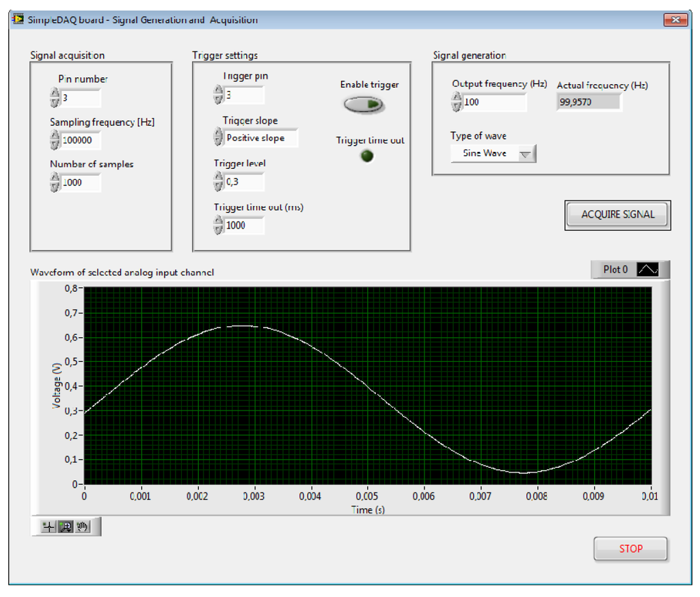Click the LabVIEW icon in title bar
Image resolution: width=700 pixels, height=597 pixels.
(18, 19)
